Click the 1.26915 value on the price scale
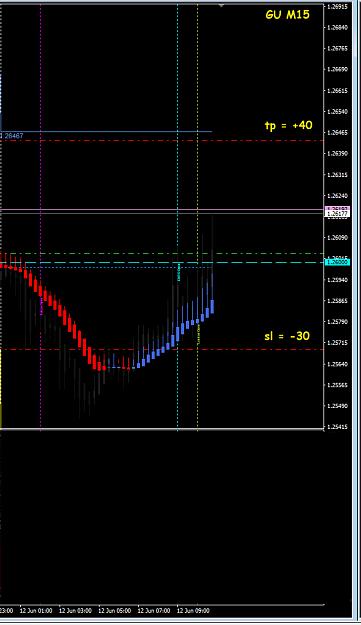This screenshot has height=625, width=361. coord(337,7)
